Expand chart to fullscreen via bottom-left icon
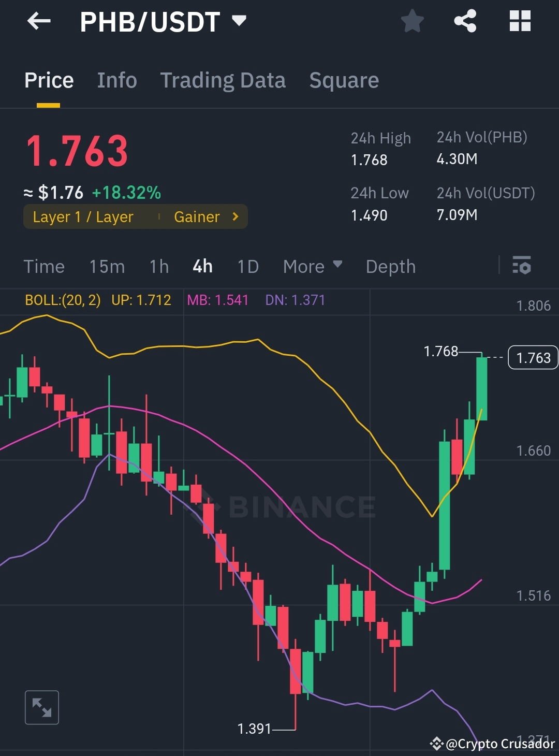Viewport: 559px width, 756px height. click(41, 707)
